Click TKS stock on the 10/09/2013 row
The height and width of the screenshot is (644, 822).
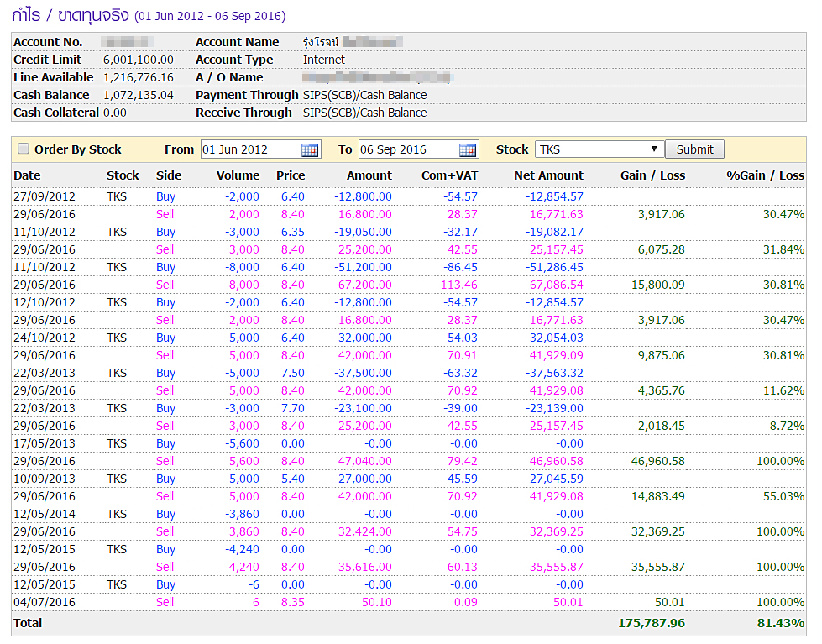click(117, 479)
